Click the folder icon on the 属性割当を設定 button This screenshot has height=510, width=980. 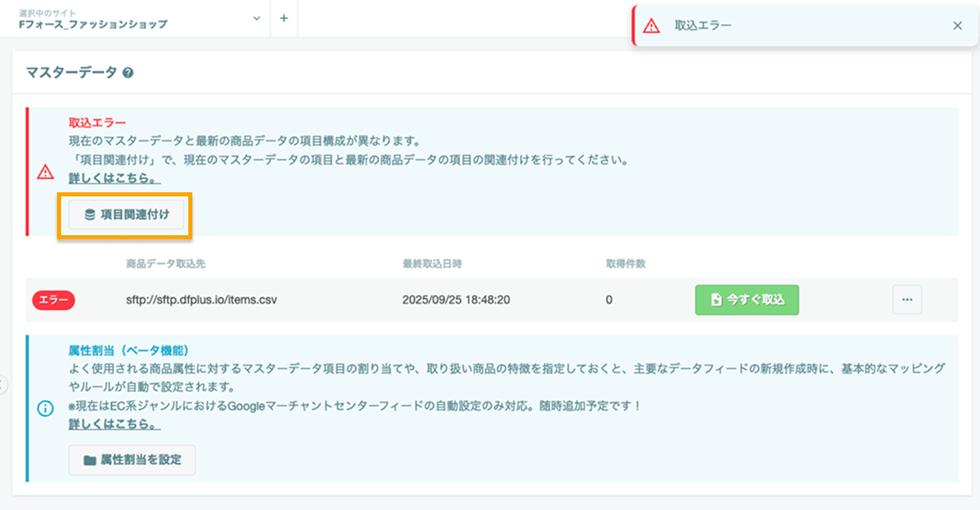[90, 460]
